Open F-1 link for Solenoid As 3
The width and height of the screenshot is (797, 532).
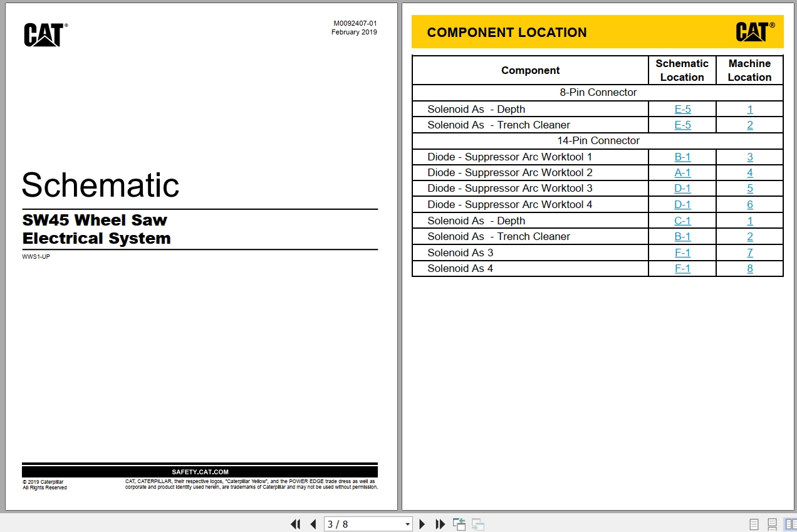pyautogui.click(x=682, y=253)
